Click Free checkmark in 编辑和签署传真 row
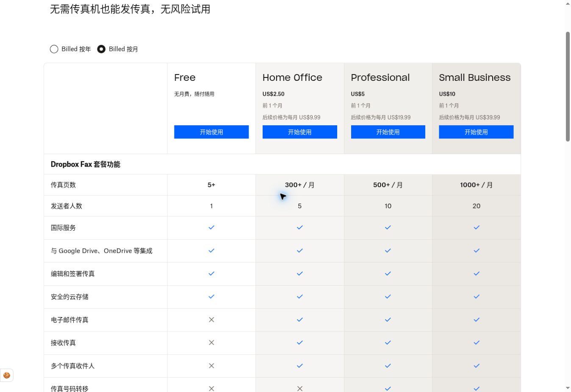 (211, 273)
